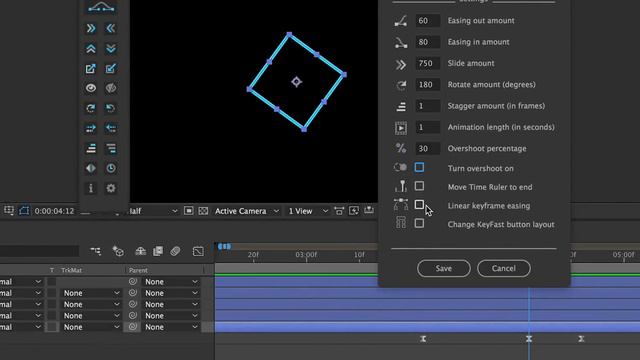Viewport: 640px width, 360px height.
Task: Toggle hide shy layers in timeline
Action: 140,251
